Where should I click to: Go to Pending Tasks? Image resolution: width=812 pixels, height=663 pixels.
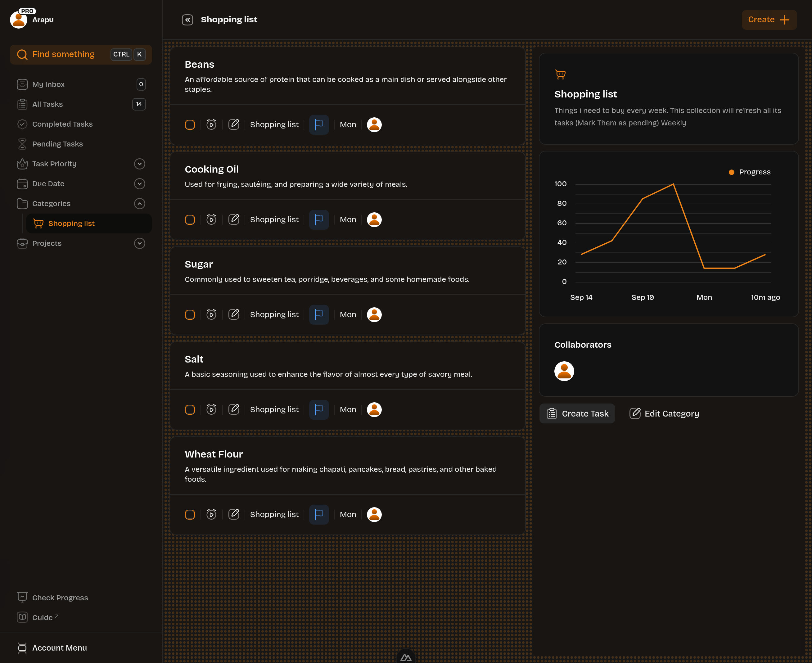coord(81,144)
